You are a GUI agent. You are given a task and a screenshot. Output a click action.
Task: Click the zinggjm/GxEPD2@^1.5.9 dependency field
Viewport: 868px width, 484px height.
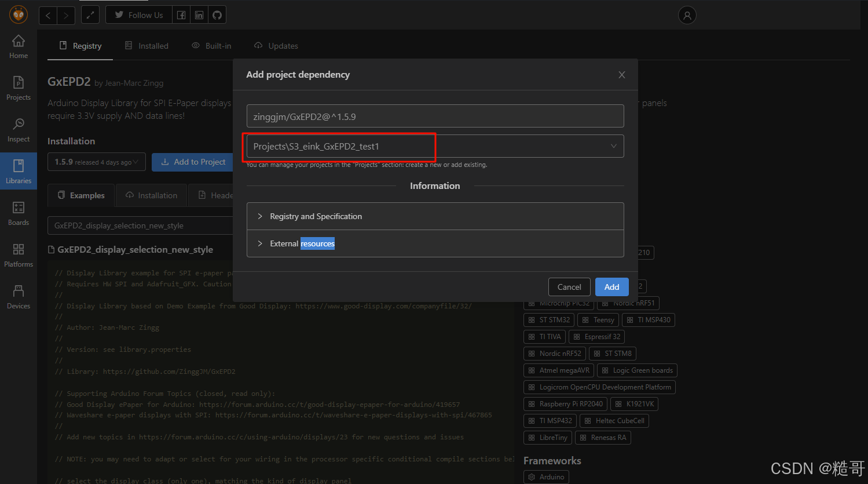435,116
